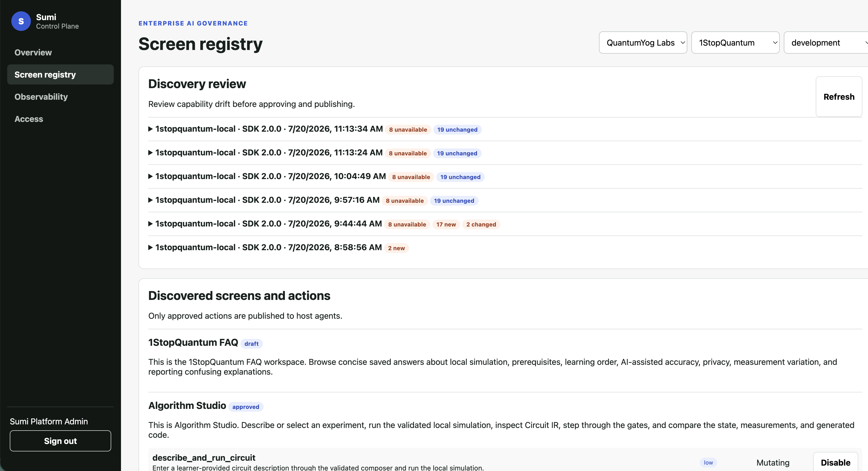Open the QuantumYog Labs organization dropdown

coord(643,43)
